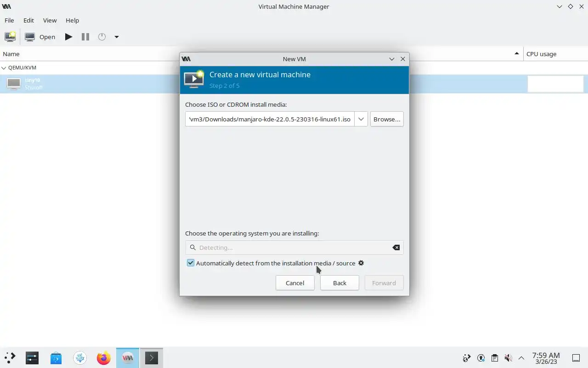Screen dimensions: 588x368
Task: Open the Edit menu
Action: pyautogui.click(x=28, y=20)
